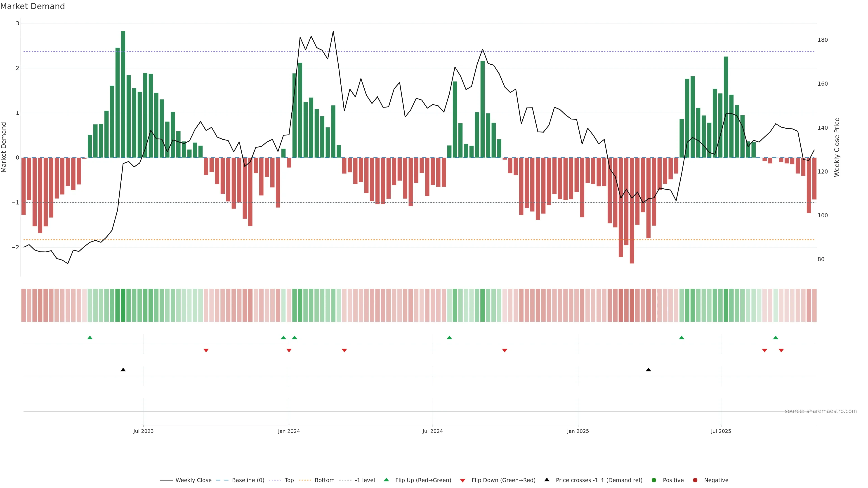
Task: Toggle the -1 level legend item
Action: [365, 480]
